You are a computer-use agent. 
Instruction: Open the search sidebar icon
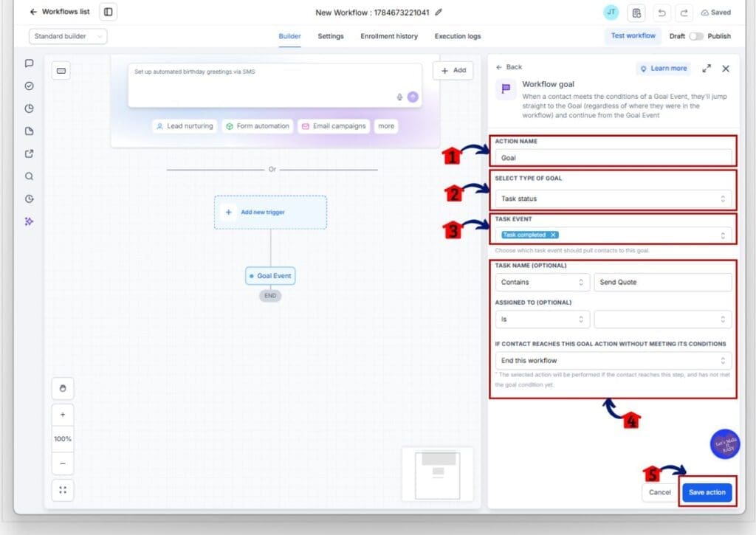click(x=30, y=176)
